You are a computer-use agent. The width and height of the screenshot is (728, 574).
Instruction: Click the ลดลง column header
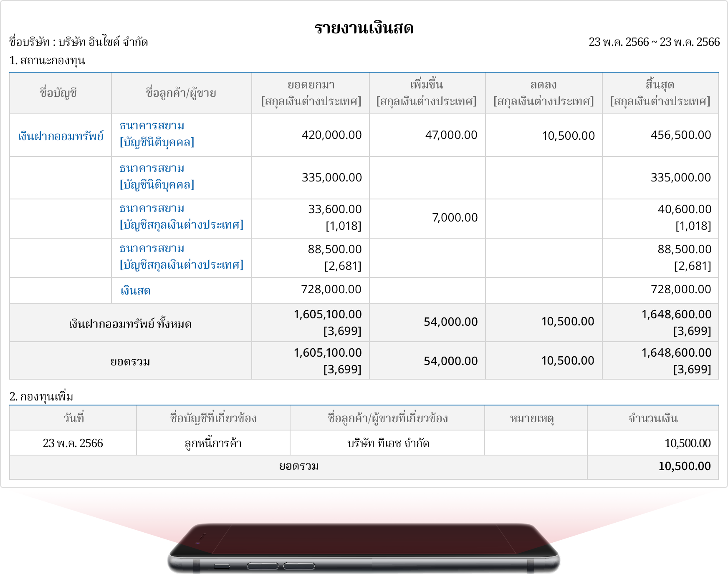pos(543,93)
